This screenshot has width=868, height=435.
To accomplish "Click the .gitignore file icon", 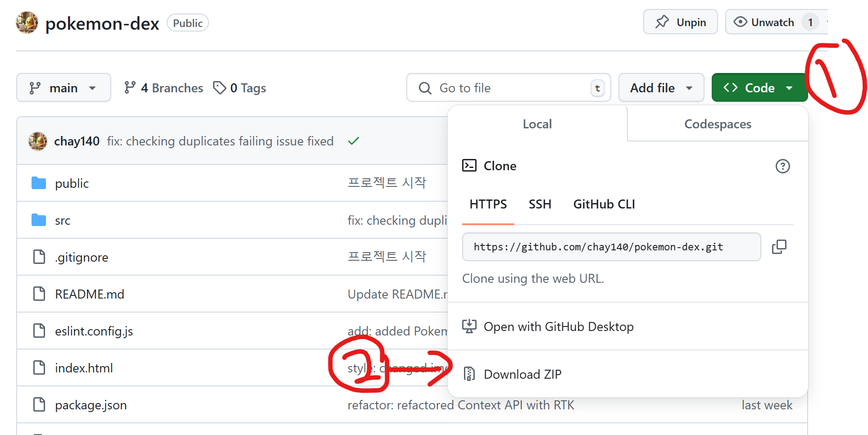I will 39,257.
